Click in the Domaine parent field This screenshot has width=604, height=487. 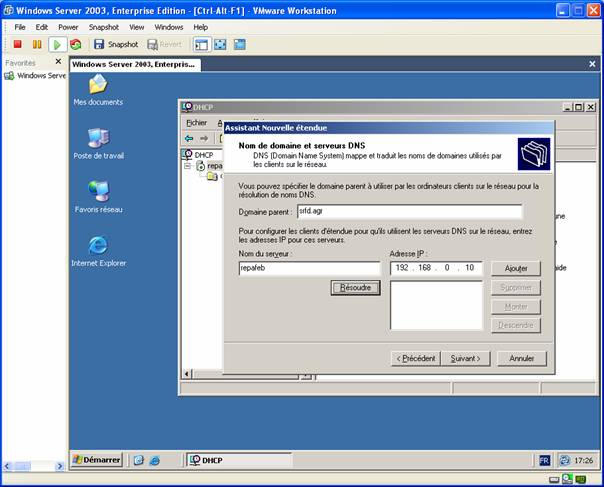click(x=410, y=212)
